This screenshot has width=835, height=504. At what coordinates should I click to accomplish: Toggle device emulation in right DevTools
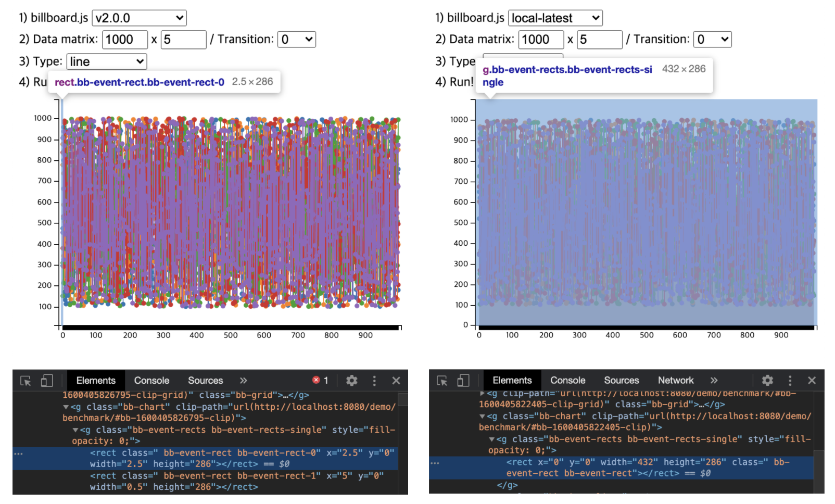pos(463,380)
